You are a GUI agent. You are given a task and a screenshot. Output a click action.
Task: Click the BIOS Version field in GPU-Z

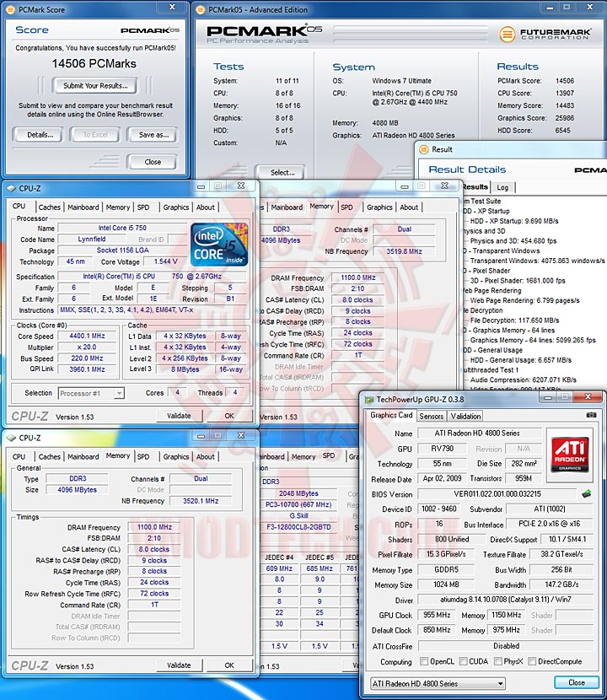click(x=497, y=493)
